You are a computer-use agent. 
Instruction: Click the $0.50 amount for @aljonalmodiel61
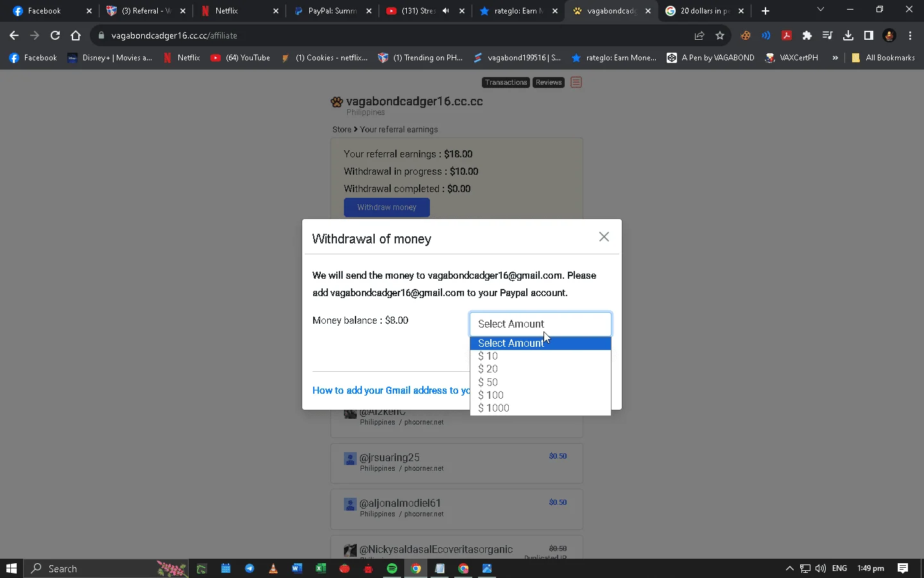tap(558, 502)
